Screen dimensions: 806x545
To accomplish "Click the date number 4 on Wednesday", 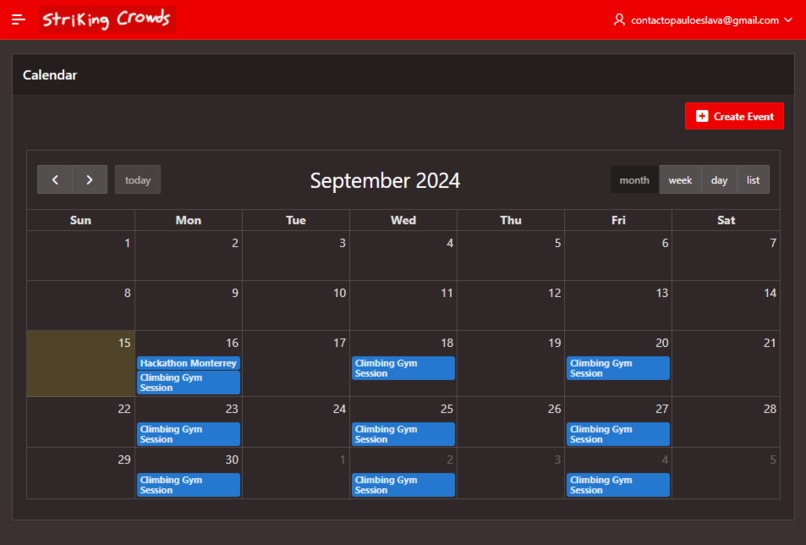I will 450,243.
